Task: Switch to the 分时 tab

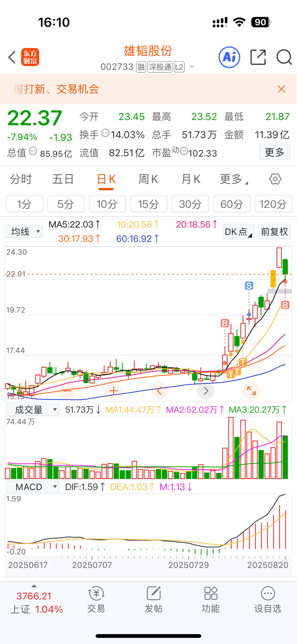Action: pos(21,179)
